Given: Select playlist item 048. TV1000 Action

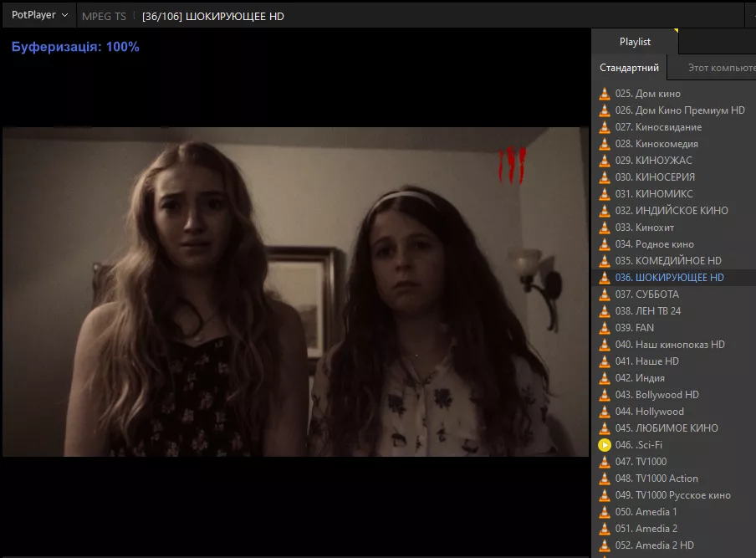Looking at the screenshot, I should tap(674, 478).
